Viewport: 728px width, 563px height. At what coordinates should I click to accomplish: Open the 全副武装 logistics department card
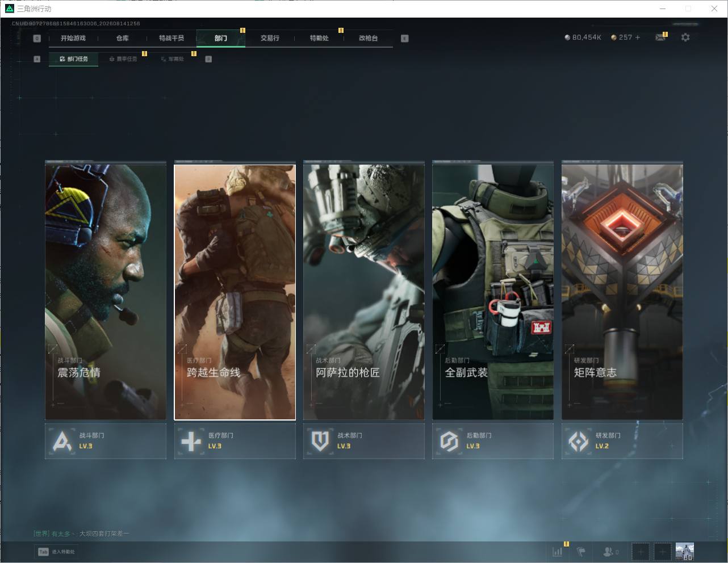coord(493,292)
